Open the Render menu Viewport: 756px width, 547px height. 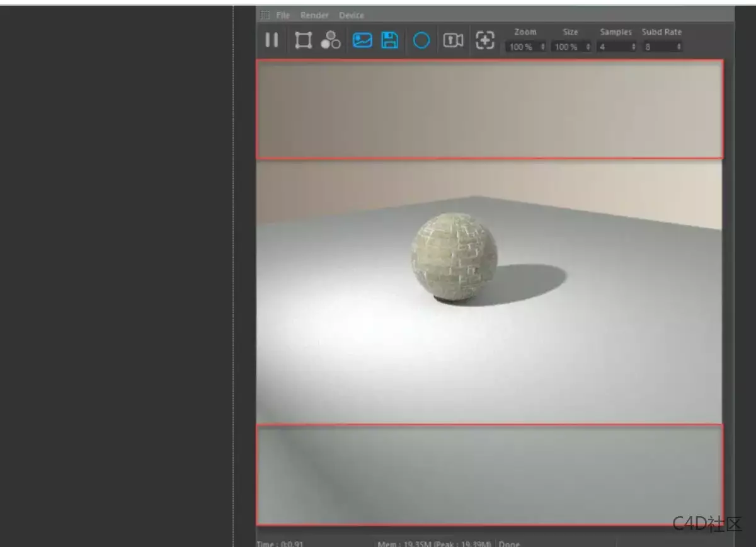315,14
